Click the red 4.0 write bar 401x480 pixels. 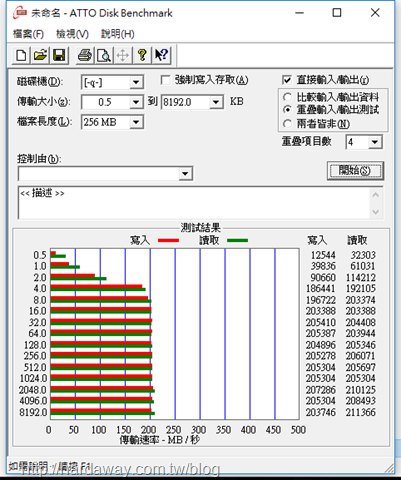point(96,286)
